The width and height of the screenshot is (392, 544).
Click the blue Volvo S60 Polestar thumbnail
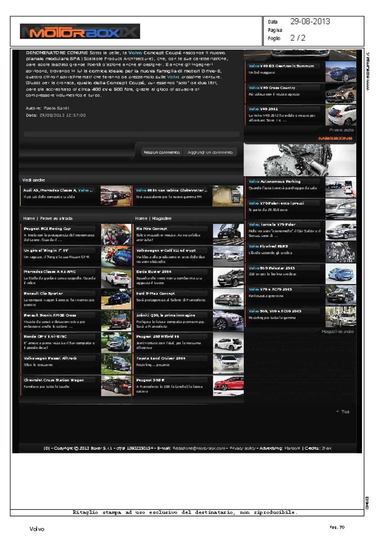point(340,274)
